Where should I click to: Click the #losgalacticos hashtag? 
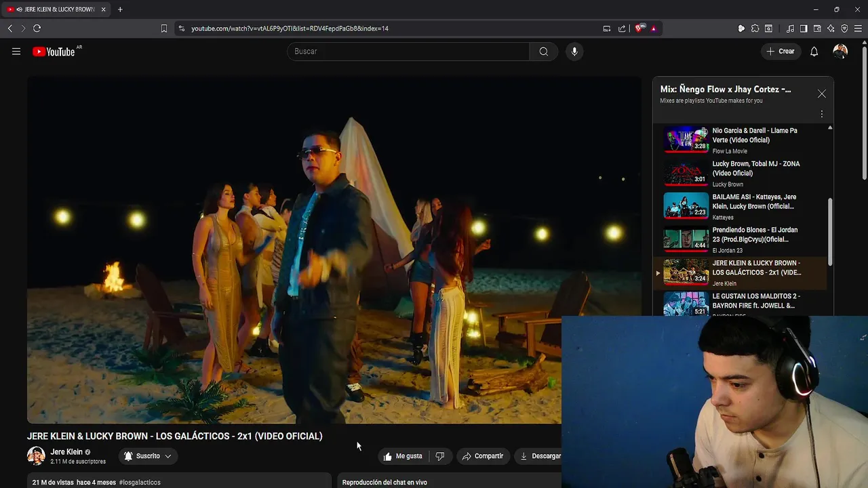pos(140,483)
